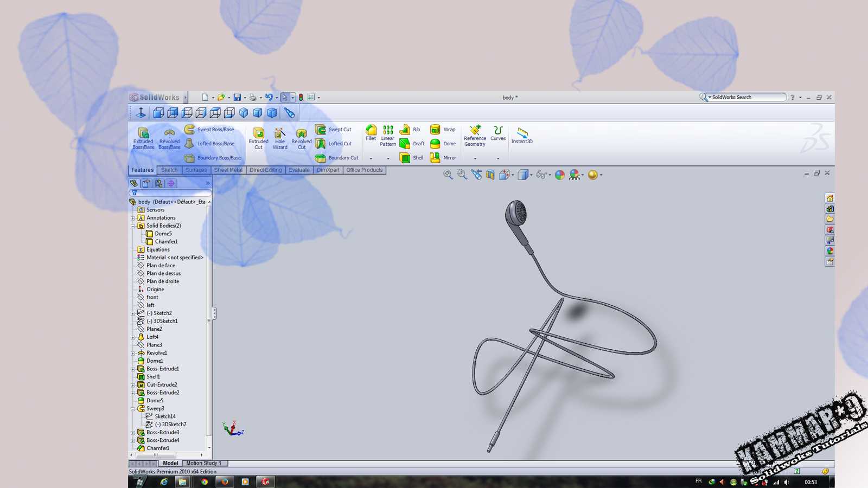Image resolution: width=868 pixels, height=488 pixels.
Task: Select Material <not specified> in tree
Action: [x=170, y=258]
